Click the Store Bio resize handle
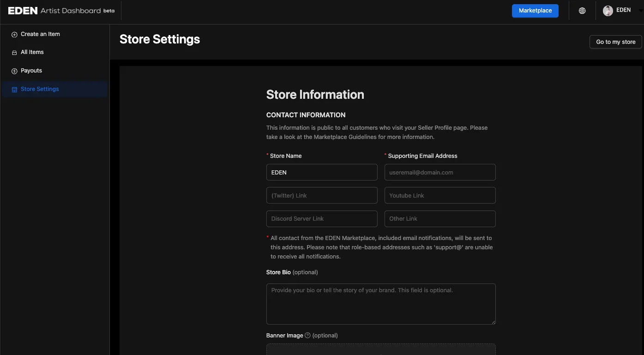This screenshot has height=355, width=644. (x=493, y=322)
